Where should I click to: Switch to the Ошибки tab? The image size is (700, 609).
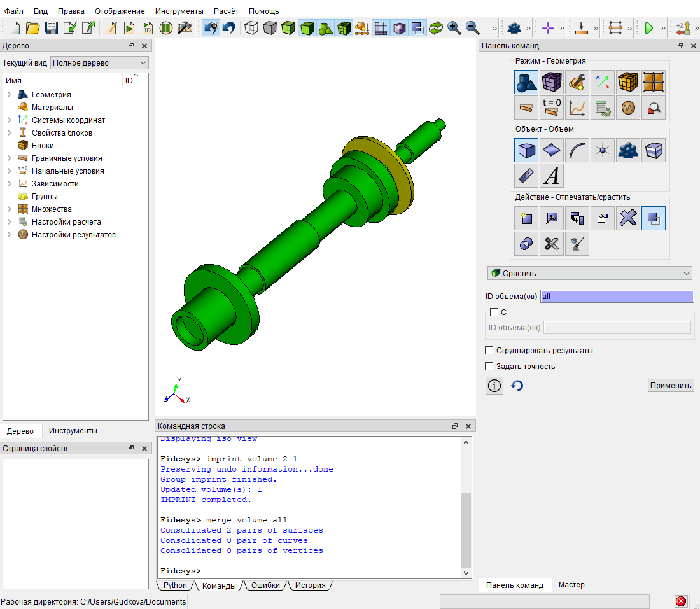point(265,585)
